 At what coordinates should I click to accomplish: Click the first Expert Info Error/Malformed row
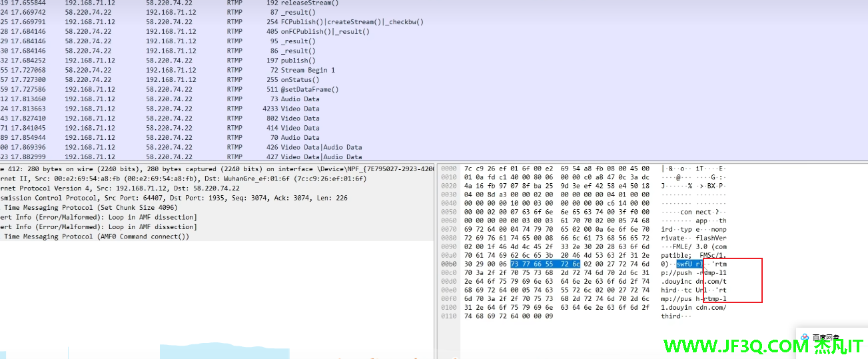(x=100, y=217)
